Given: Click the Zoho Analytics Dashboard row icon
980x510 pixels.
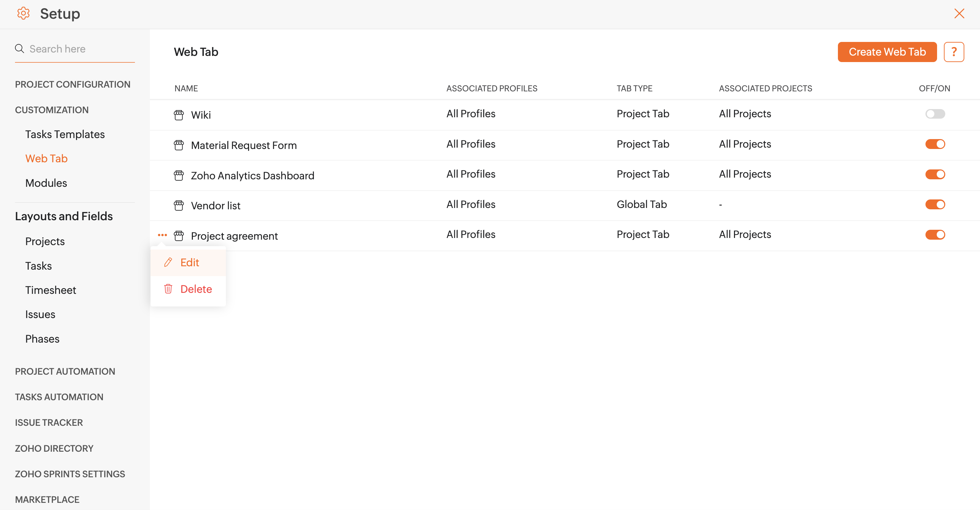Looking at the screenshot, I should pos(179,176).
